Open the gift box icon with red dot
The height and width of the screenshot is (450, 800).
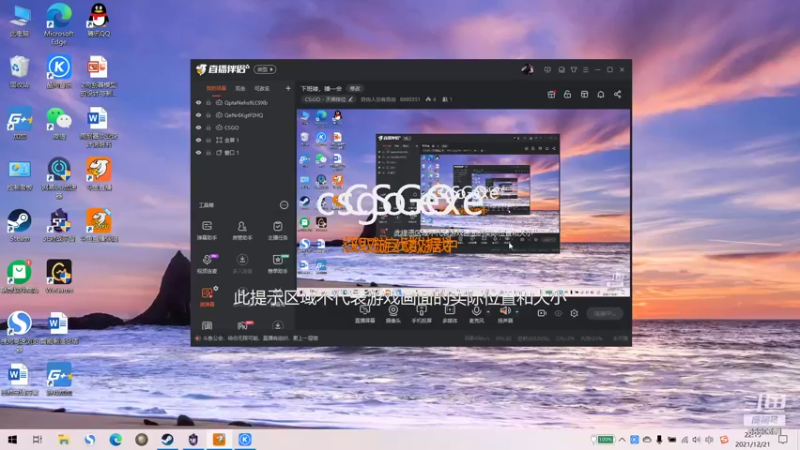[x=551, y=94]
